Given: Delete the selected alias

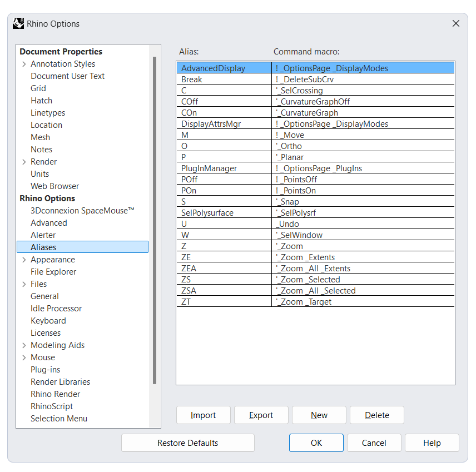Looking at the screenshot, I should [377, 415].
